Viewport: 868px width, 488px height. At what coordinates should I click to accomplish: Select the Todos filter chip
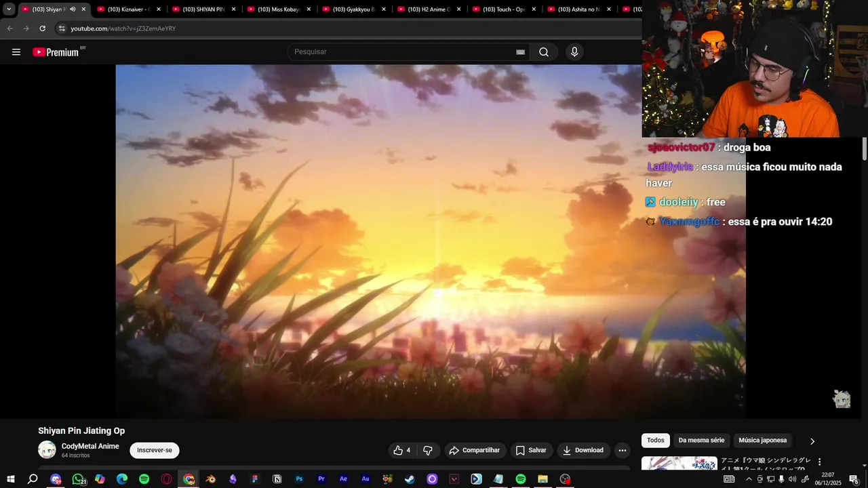[656, 441]
